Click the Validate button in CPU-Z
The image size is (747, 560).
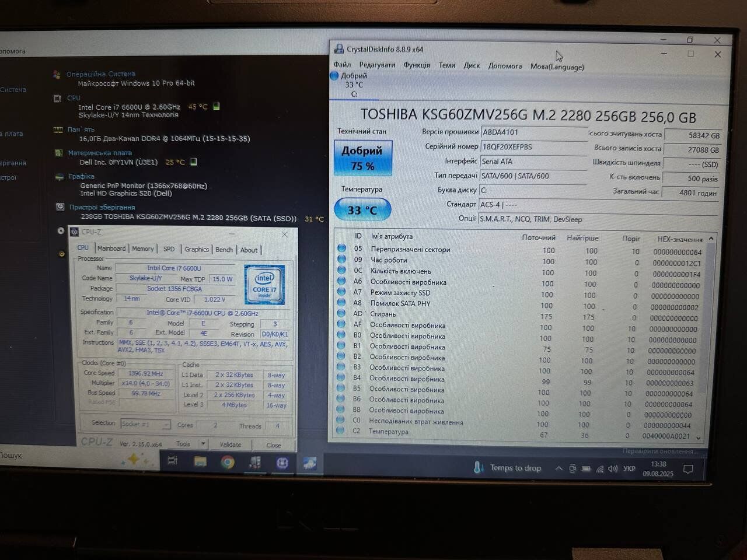coord(231,444)
